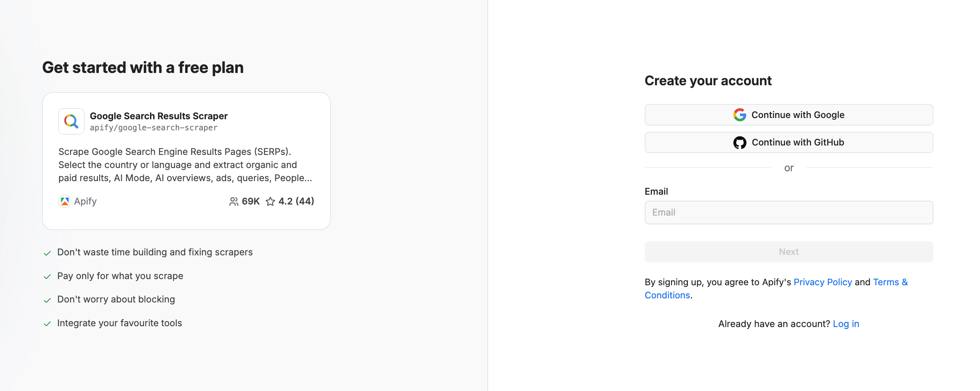This screenshot has height=391, width=980.
Task: Click the Google Search Results Scraper magnifier icon
Action: pos(71,121)
